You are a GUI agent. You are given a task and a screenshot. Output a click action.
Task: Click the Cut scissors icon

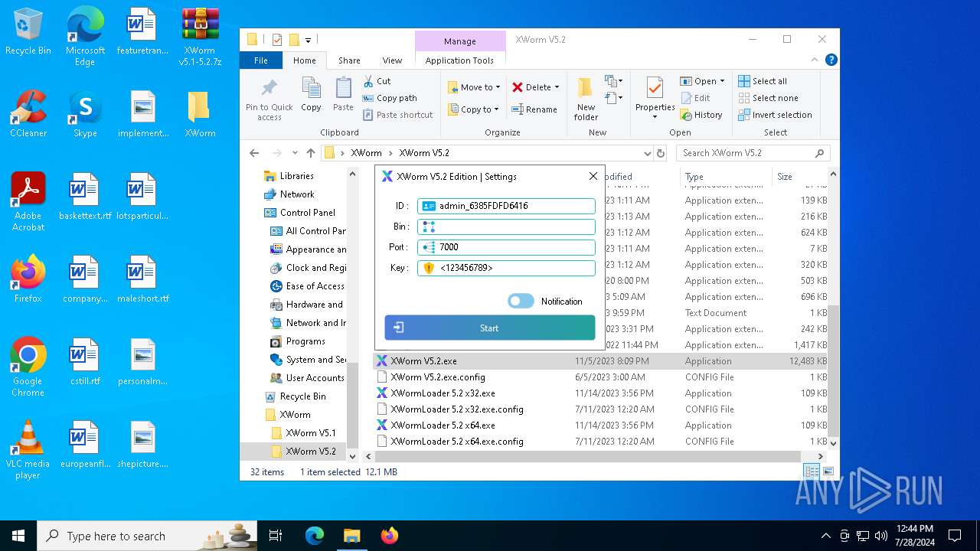[368, 80]
